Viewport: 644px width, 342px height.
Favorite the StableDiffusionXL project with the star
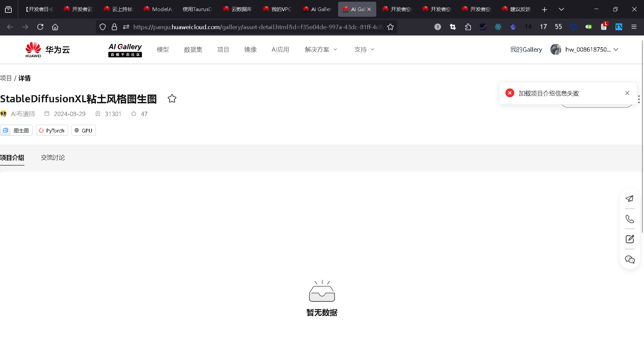[172, 99]
